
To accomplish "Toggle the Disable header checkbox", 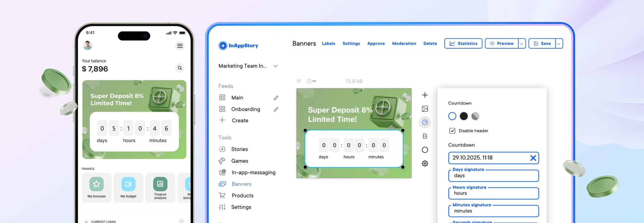I will coord(452,131).
